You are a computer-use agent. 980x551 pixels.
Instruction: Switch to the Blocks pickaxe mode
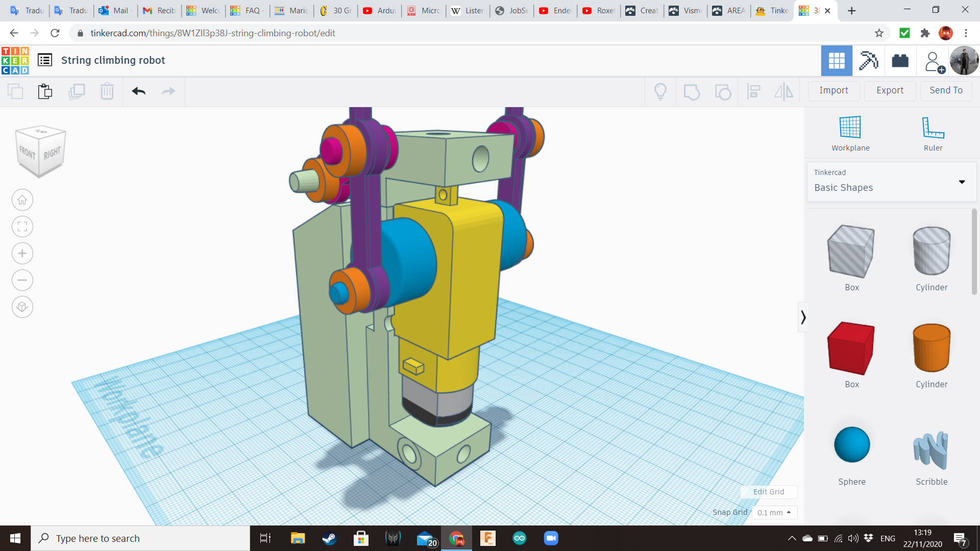coord(868,61)
